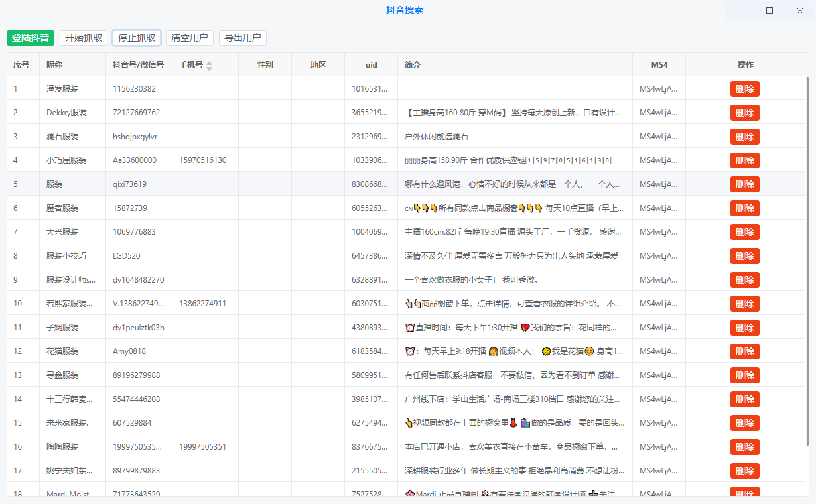Click the 登陆抖音 green button

pos(31,38)
